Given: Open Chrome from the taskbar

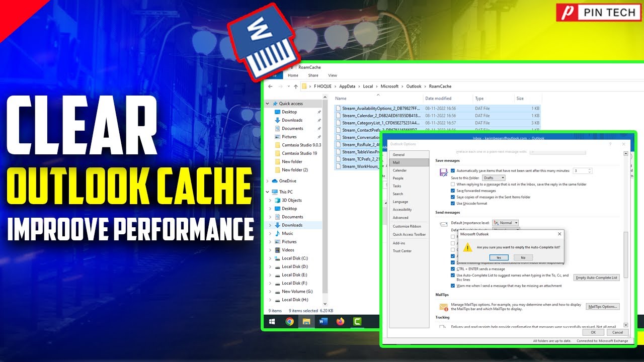Looking at the screenshot, I should click(289, 322).
